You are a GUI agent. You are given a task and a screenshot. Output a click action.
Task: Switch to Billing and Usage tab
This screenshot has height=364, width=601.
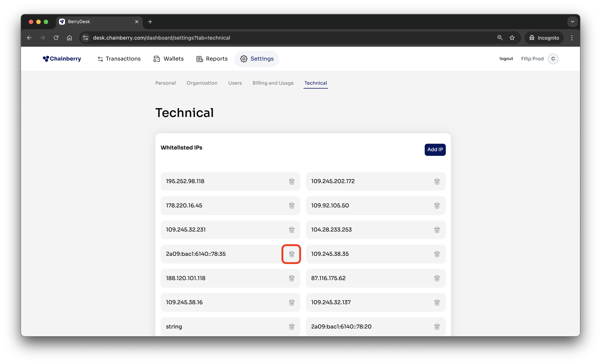pyautogui.click(x=273, y=83)
